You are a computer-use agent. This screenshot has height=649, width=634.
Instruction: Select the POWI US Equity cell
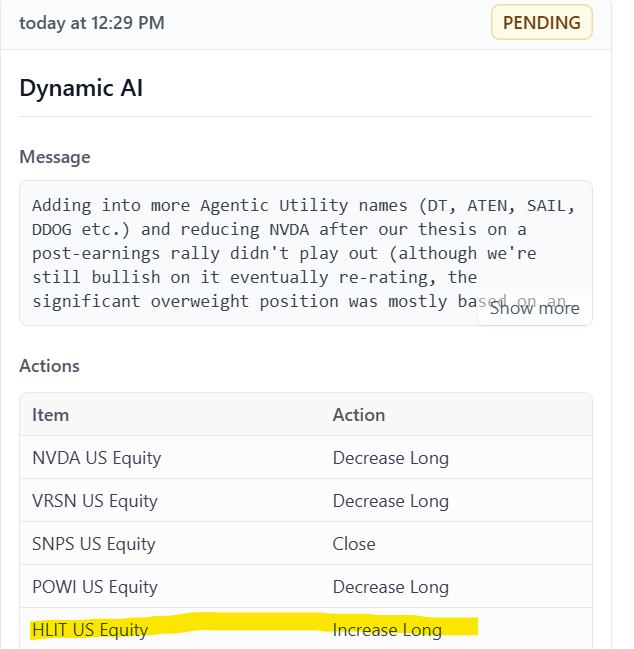click(x=95, y=587)
